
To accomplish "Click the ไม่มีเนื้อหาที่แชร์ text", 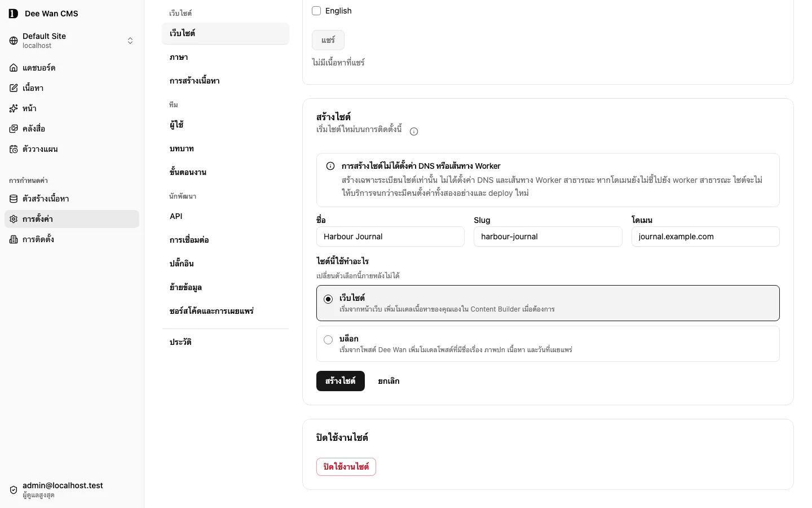I will pyautogui.click(x=338, y=63).
